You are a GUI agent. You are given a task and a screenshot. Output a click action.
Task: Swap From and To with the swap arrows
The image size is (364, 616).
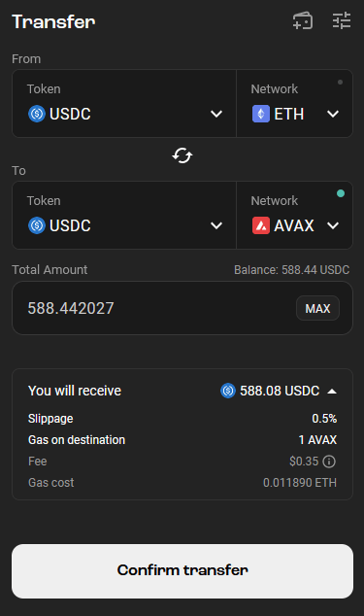(x=182, y=155)
